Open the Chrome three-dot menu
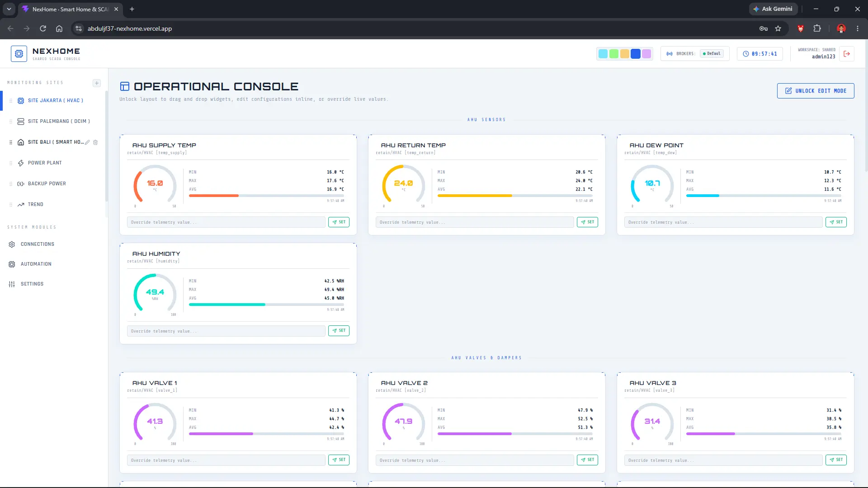Image resolution: width=868 pixels, height=488 pixels. coord(858,28)
